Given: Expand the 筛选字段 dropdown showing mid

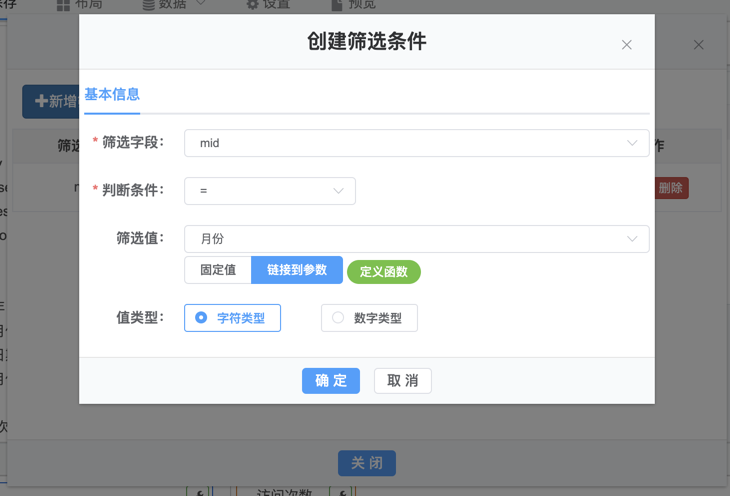Looking at the screenshot, I should [416, 143].
